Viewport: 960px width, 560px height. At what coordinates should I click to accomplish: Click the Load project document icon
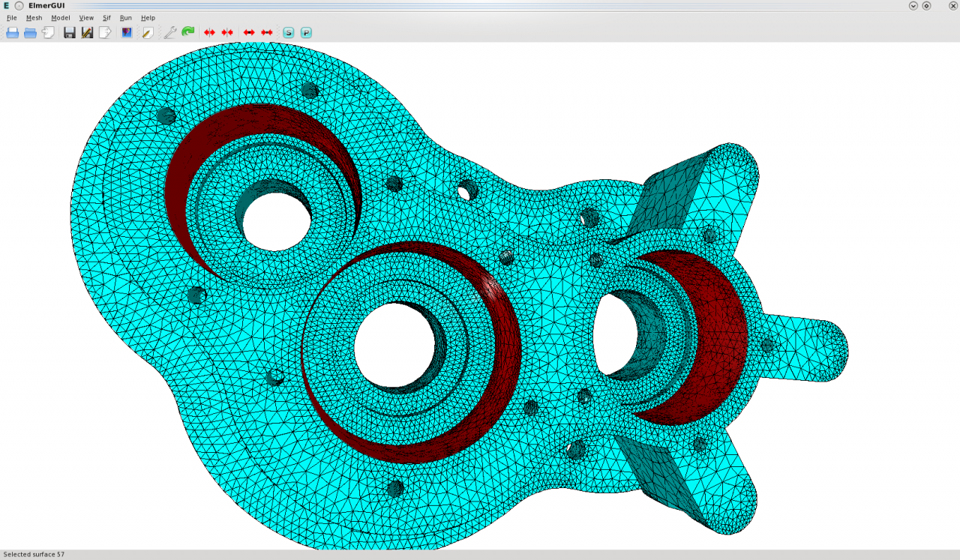48,32
